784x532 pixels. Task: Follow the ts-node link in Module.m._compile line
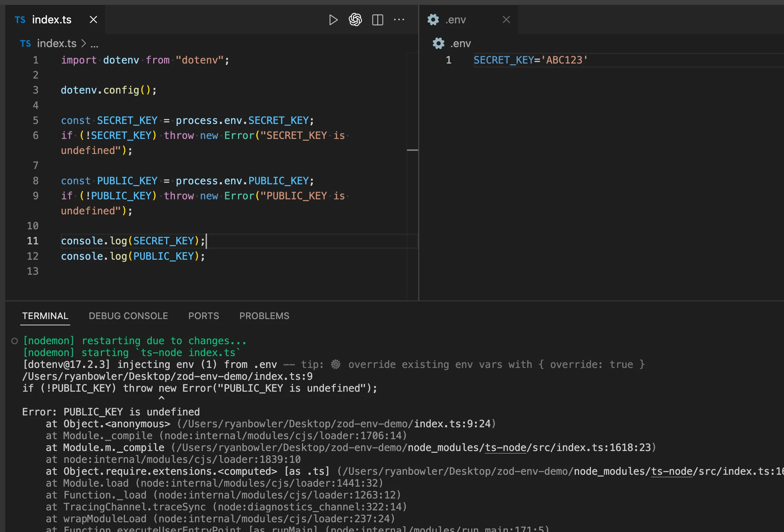pos(505,448)
